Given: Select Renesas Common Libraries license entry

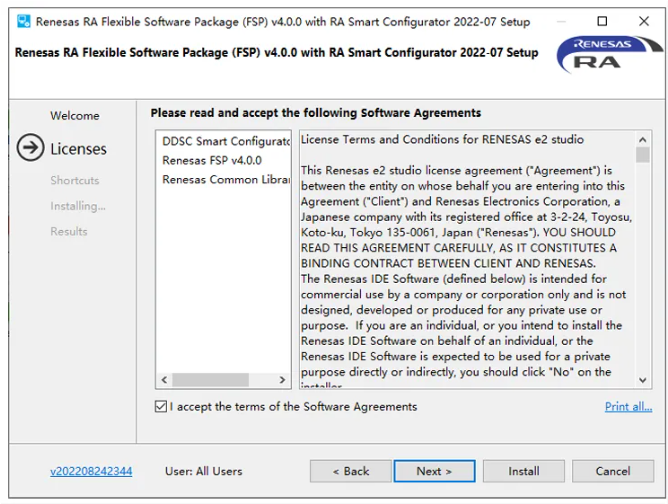Looking at the screenshot, I should tap(226, 179).
